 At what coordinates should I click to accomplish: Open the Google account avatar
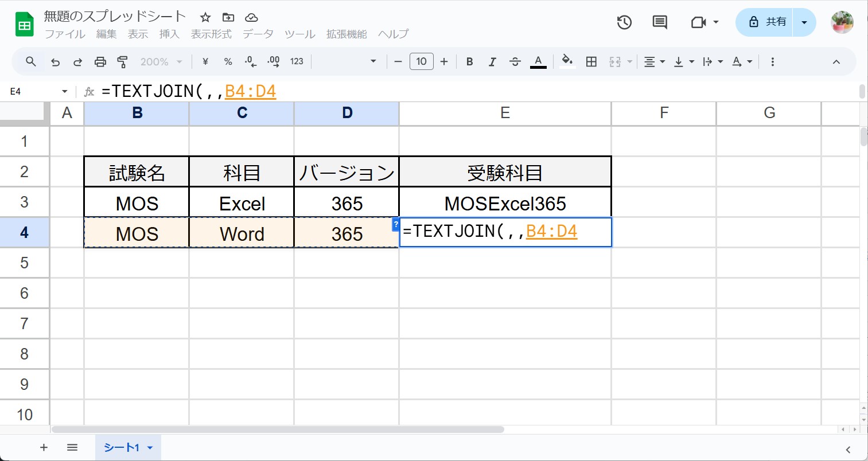(842, 22)
